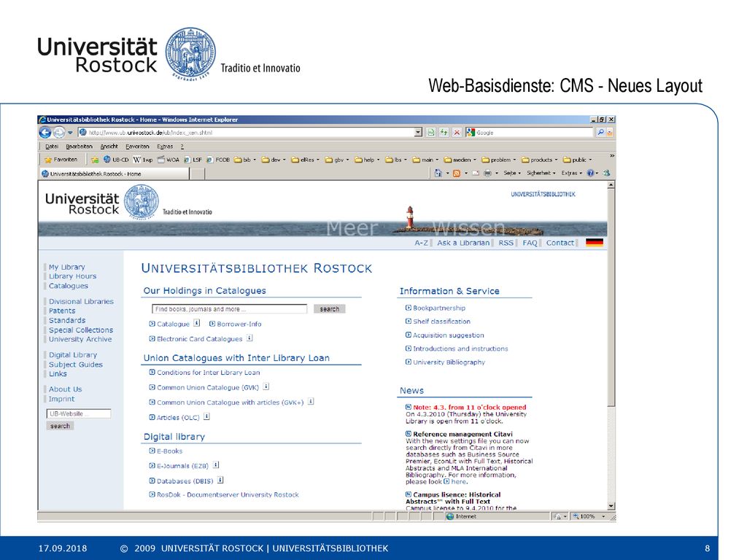Image resolution: width=747 pixels, height=560 pixels.
Task: Expand the gbv favorites folder
Action: [x=337, y=160]
